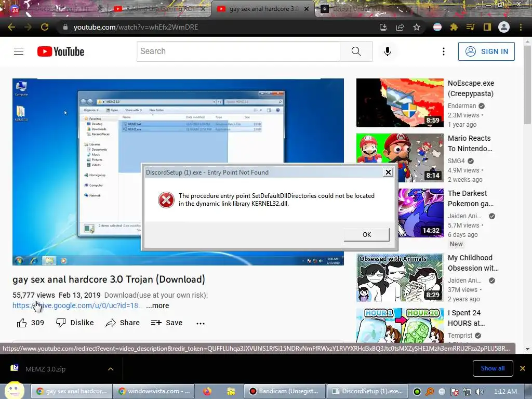Image resolution: width=532 pixels, height=399 pixels.
Task: Open the Start button on the taskbar
Action: 14,391
